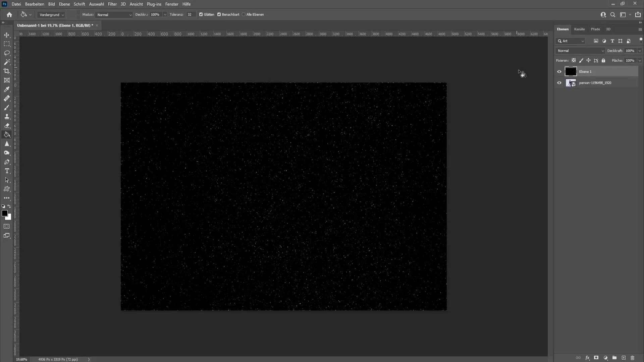Select the Magic Wand tool
644x362 pixels.
click(7, 62)
